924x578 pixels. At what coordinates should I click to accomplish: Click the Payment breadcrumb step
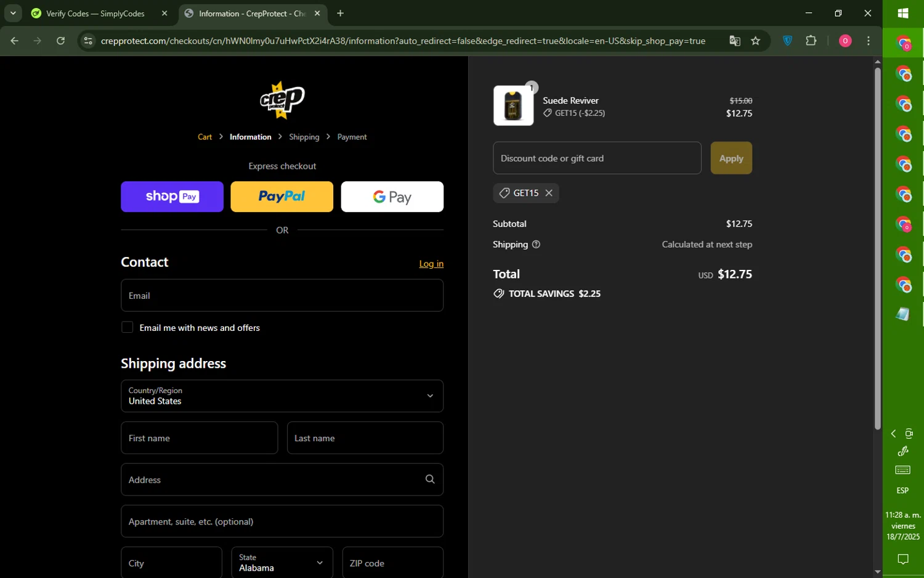coord(352,137)
